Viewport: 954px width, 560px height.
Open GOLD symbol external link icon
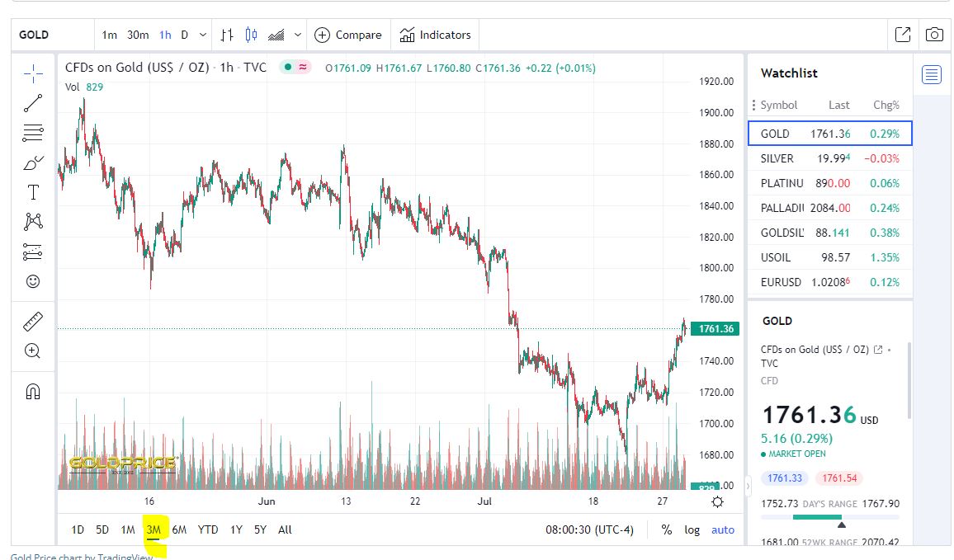pyautogui.click(x=878, y=350)
